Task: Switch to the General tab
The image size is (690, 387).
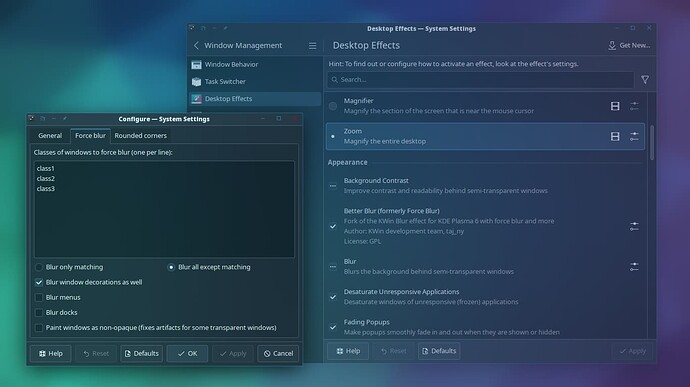Action: 50,136
